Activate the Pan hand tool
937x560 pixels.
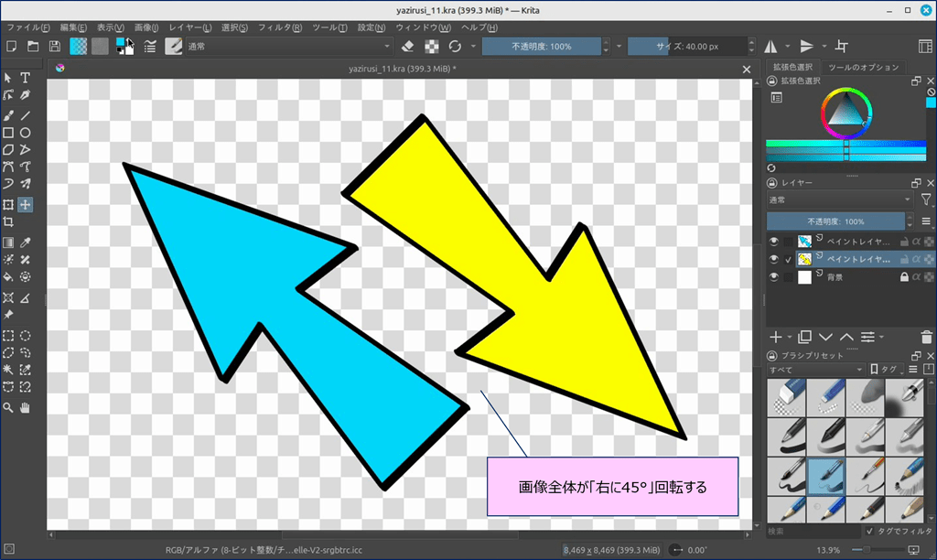pos(26,406)
